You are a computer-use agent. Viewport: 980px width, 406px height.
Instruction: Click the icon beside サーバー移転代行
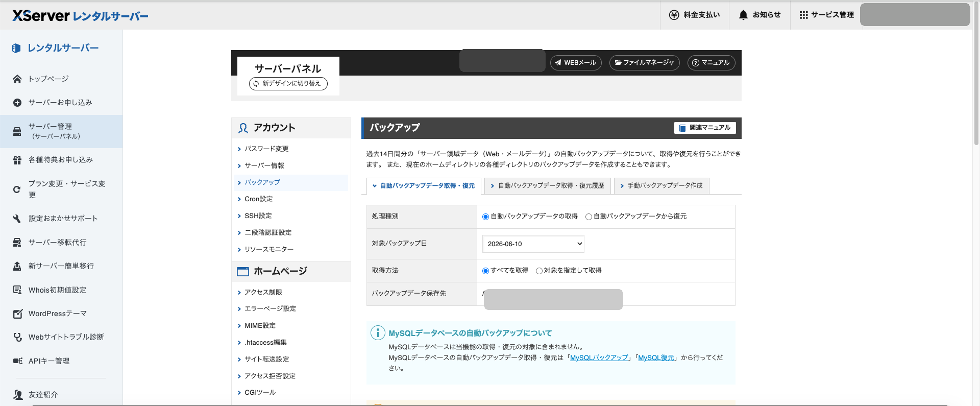tap(17, 242)
